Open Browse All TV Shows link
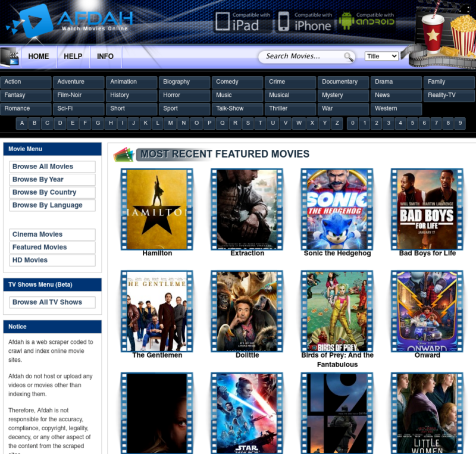Viewport: 476px width, 454px height. click(52, 302)
